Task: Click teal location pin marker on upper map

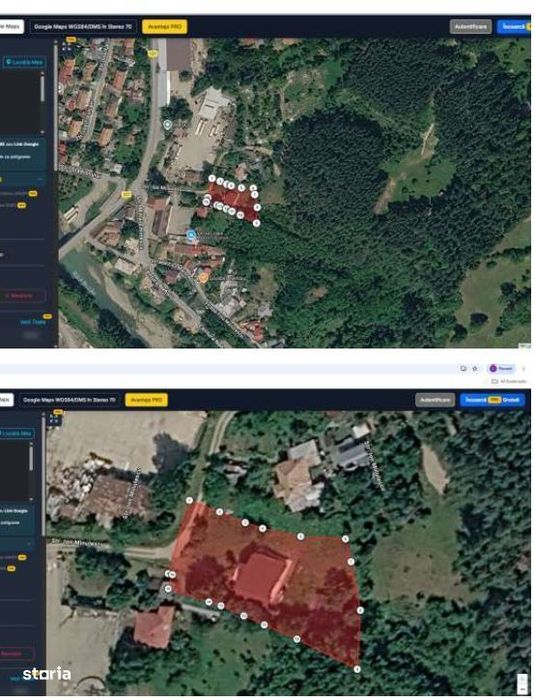Action: point(167,125)
